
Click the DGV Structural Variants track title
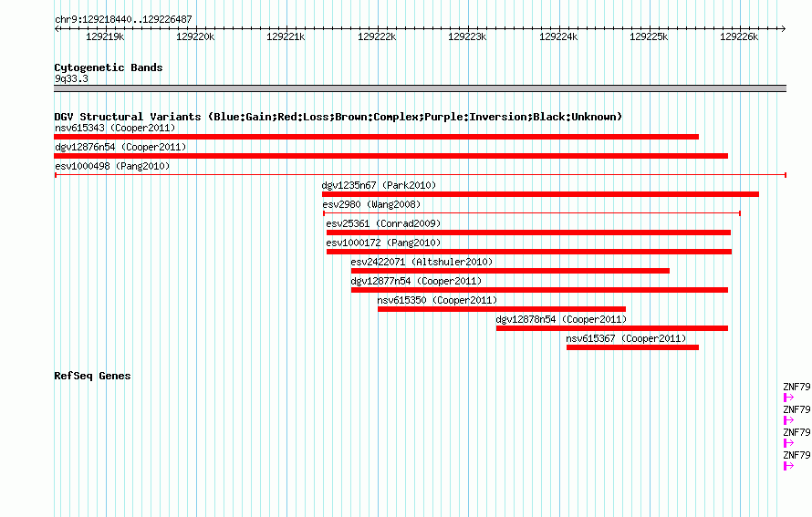338,117
